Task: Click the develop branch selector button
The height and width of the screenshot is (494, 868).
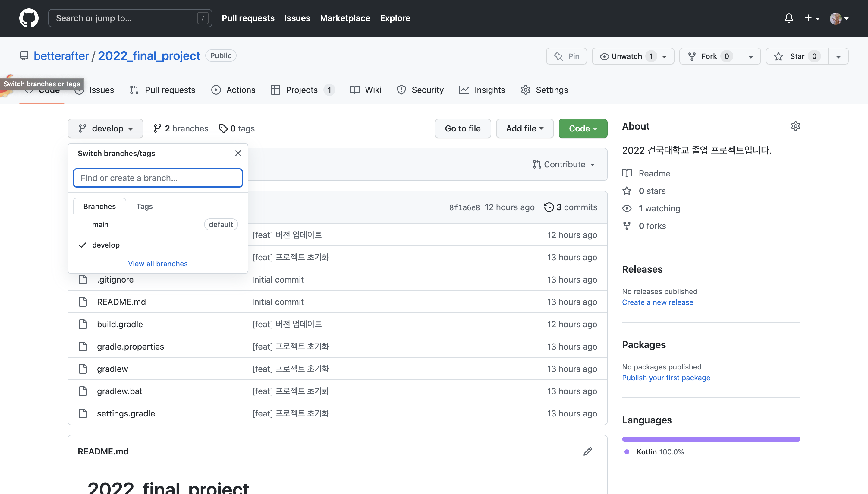Action: 105,128
